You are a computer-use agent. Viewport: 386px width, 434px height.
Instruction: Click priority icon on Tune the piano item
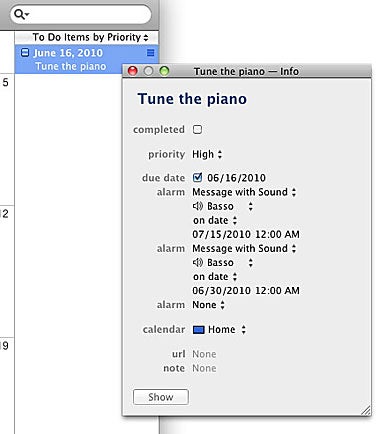[151, 53]
